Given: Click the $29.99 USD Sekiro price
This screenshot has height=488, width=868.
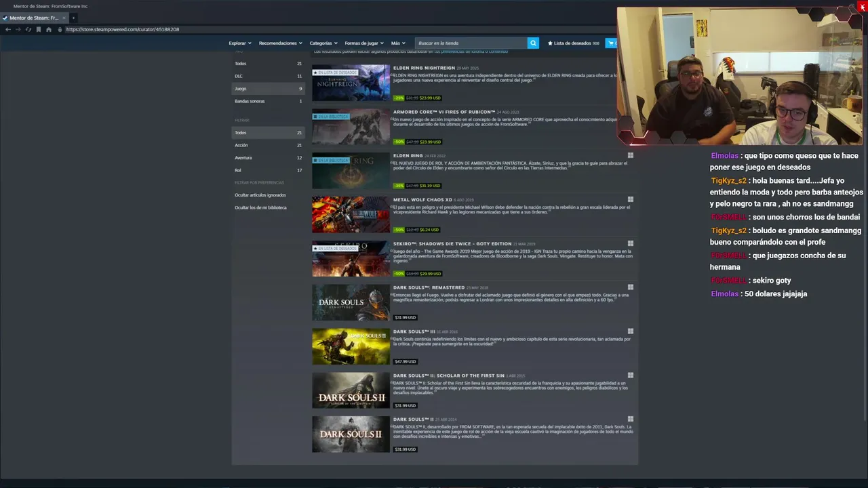Looking at the screenshot, I should pos(431,274).
